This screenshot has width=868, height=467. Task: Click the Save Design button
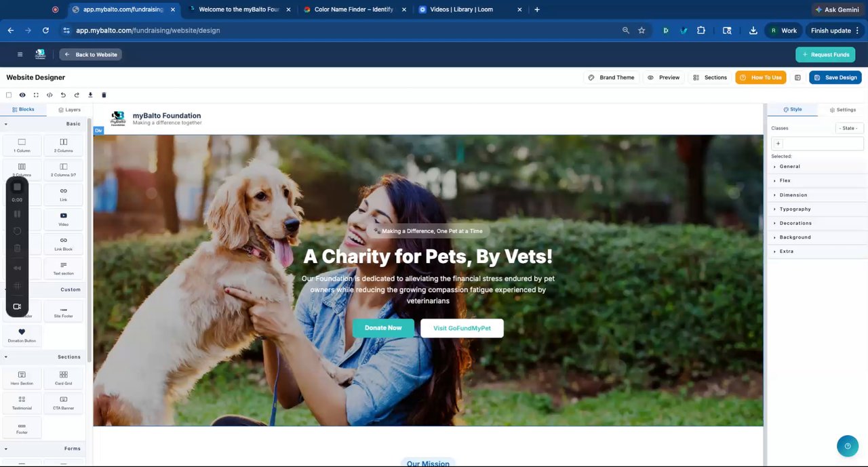click(835, 77)
